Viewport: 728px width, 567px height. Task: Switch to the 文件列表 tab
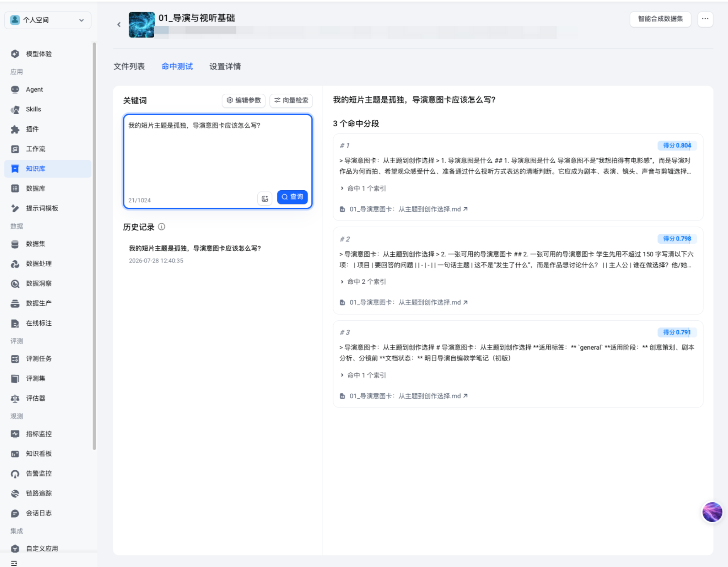click(129, 66)
